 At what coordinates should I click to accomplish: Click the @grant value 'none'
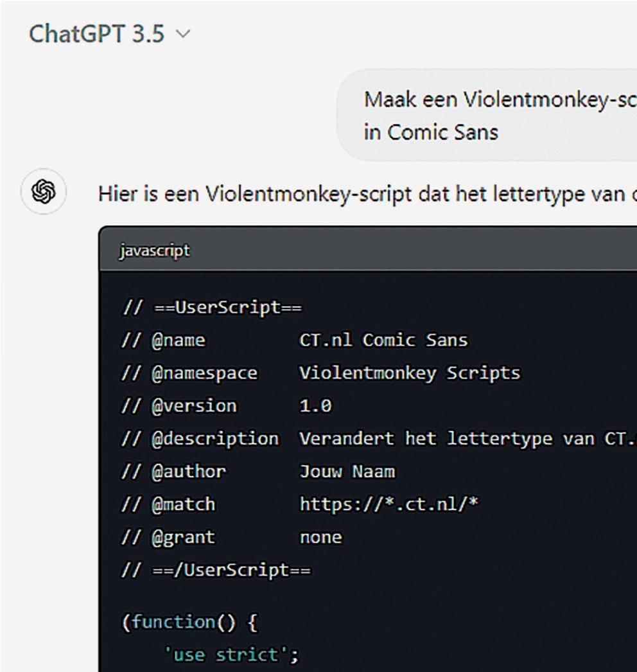320,537
